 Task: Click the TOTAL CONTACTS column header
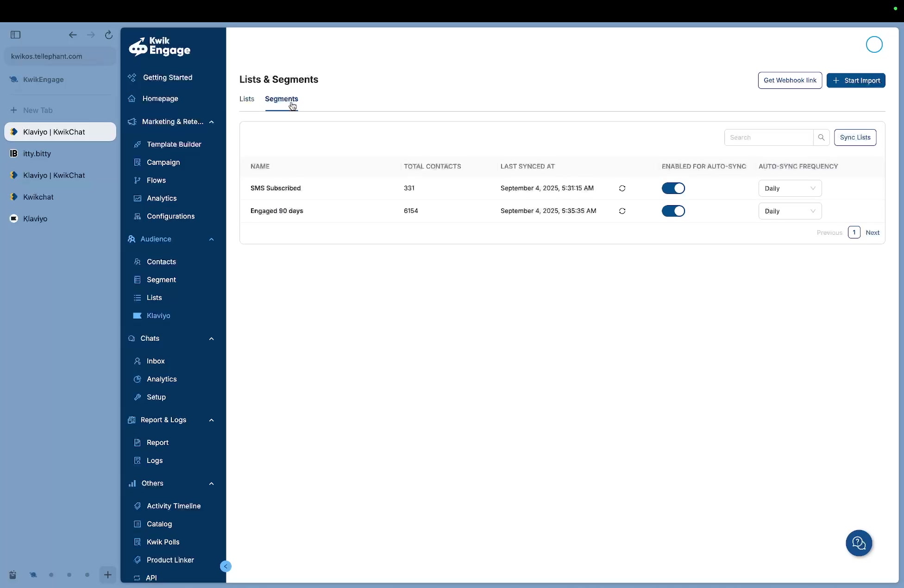click(x=432, y=167)
